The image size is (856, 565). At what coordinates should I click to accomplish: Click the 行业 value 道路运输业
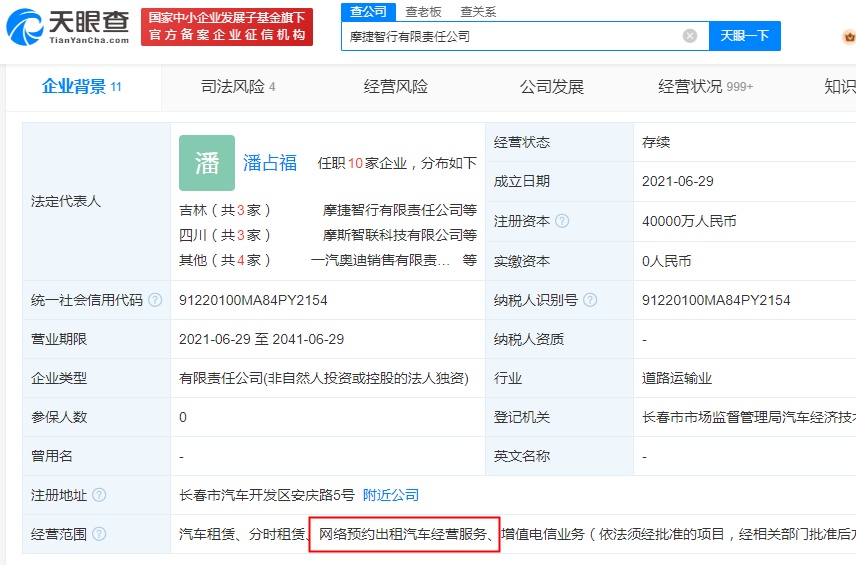pyautogui.click(x=677, y=378)
